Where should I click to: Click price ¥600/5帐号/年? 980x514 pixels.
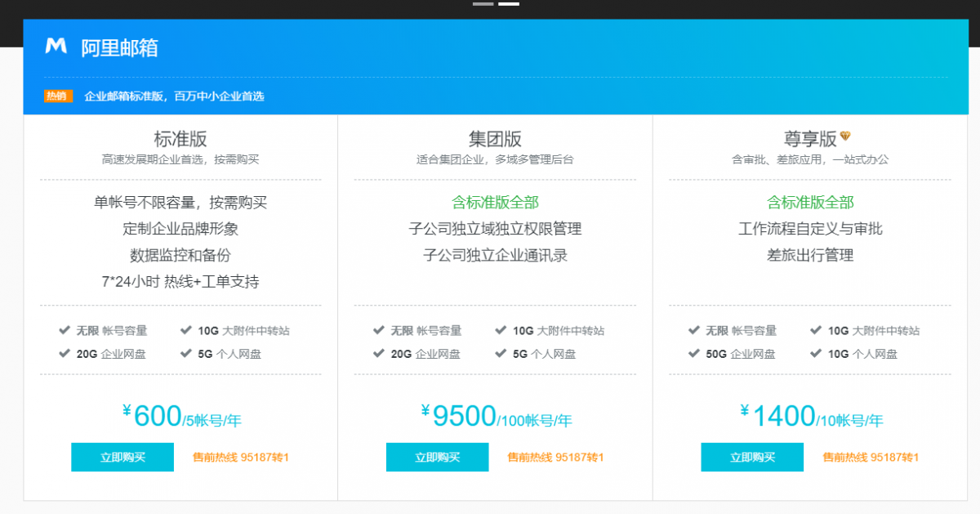[x=181, y=417]
